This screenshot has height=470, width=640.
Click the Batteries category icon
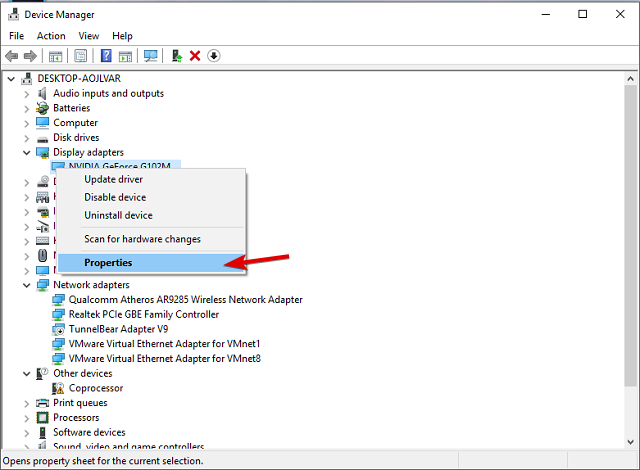tap(42, 108)
